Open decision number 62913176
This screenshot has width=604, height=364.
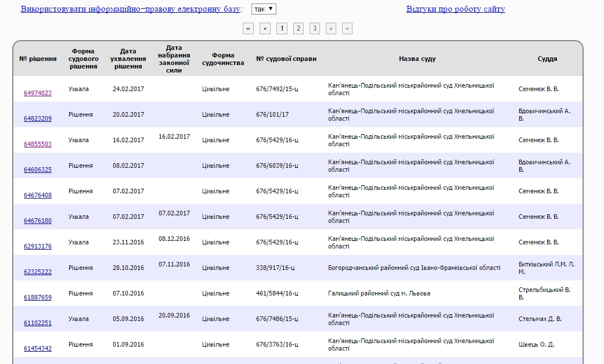38,246
